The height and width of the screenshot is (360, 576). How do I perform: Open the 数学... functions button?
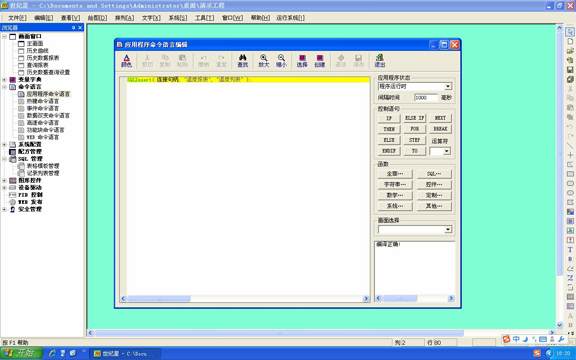tap(395, 195)
